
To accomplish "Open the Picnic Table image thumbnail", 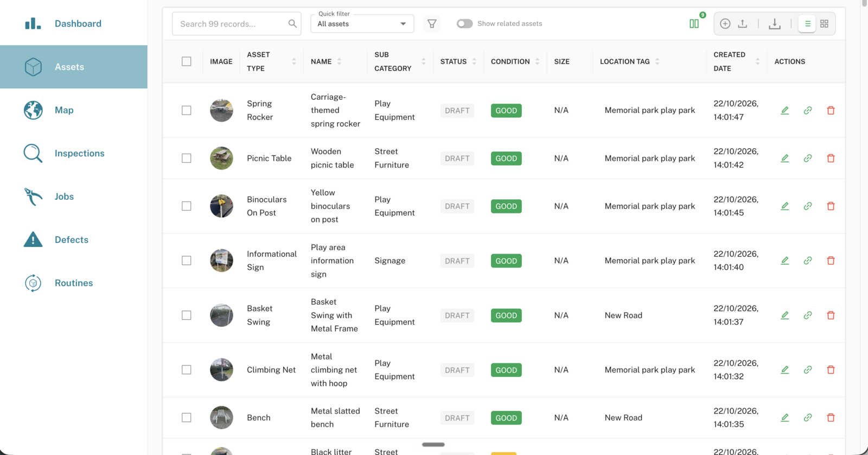I will [221, 158].
